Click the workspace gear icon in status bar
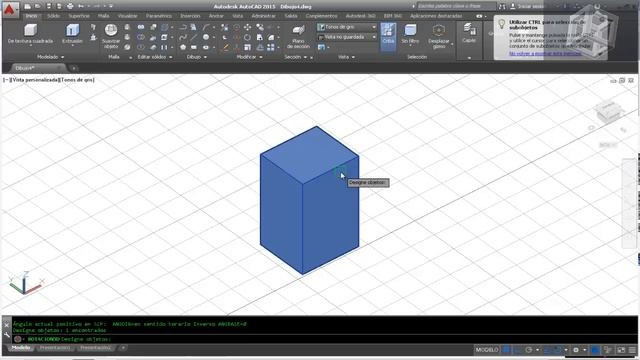The width and height of the screenshot is (640, 360). point(576,350)
